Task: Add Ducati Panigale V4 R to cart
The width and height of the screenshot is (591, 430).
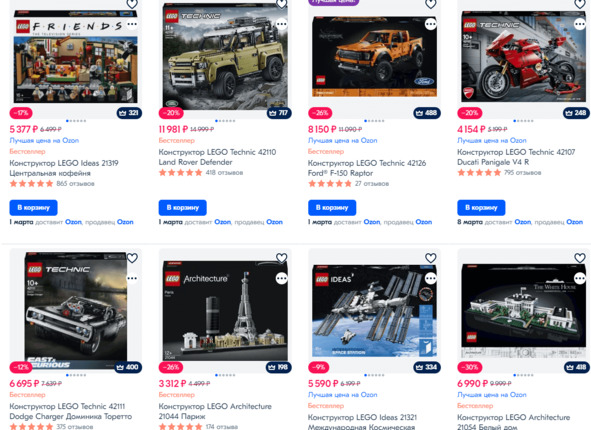Action: [x=481, y=208]
